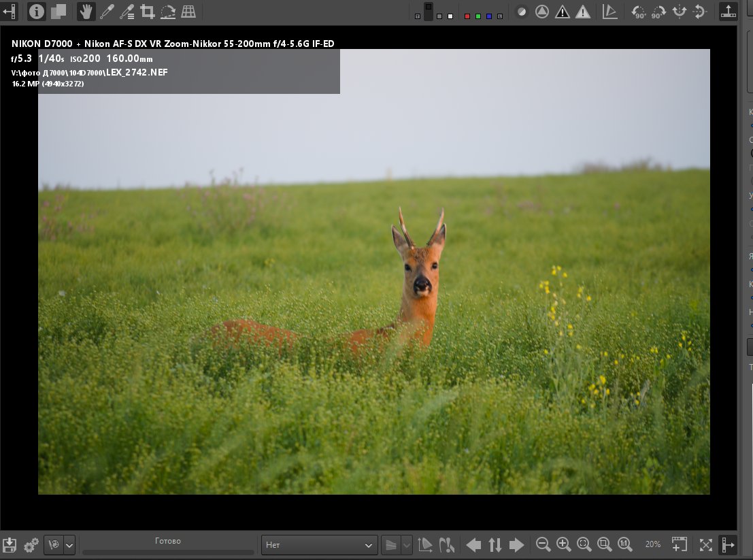The height and width of the screenshot is (560, 753).
Task: Toggle the before/after view
Action: pyautogui.click(x=58, y=12)
